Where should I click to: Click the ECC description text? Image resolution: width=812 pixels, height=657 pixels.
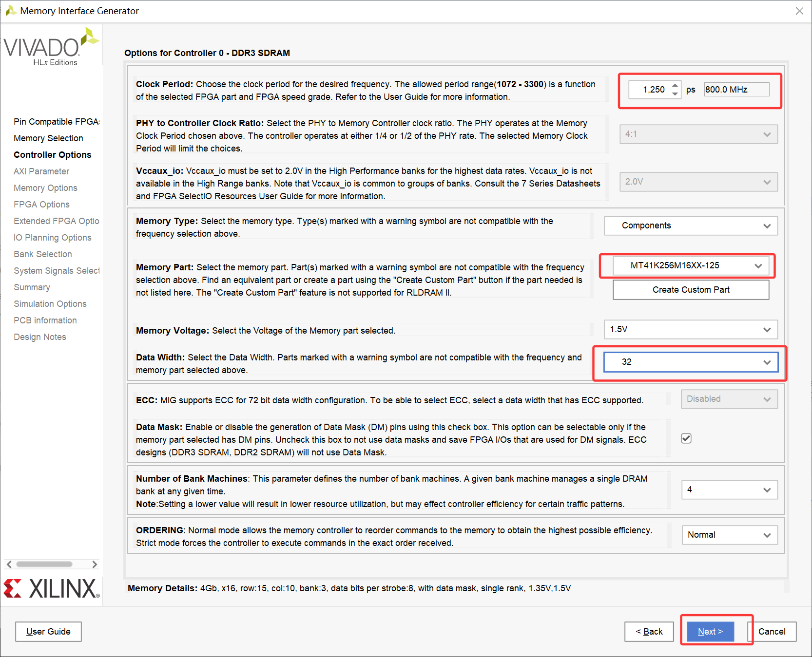pos(389,400)
